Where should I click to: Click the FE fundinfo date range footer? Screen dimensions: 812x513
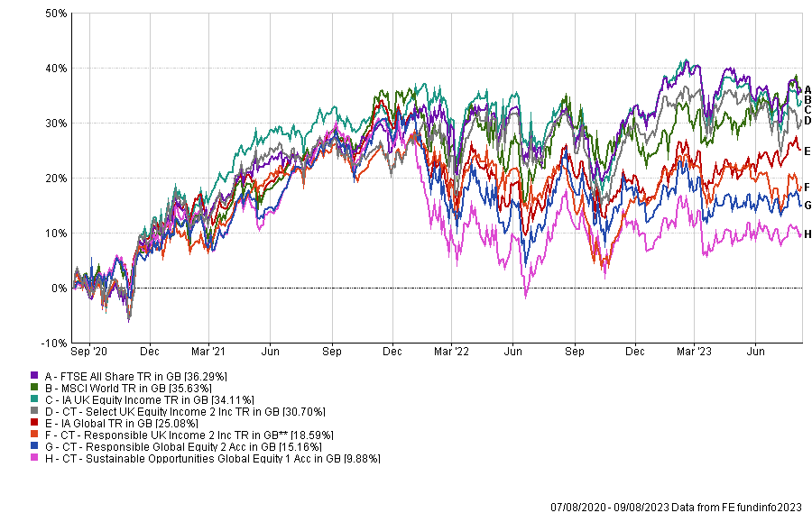[x=676, y=507]
